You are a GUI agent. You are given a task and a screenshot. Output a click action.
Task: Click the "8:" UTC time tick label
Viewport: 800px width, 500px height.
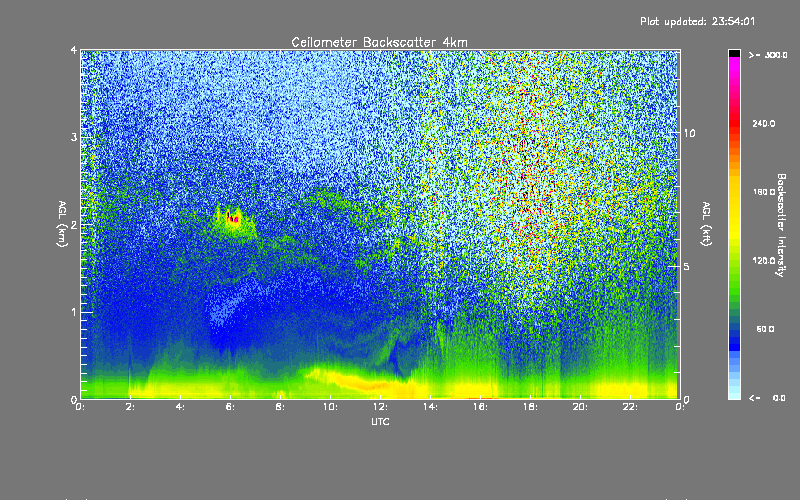(281, 407)
